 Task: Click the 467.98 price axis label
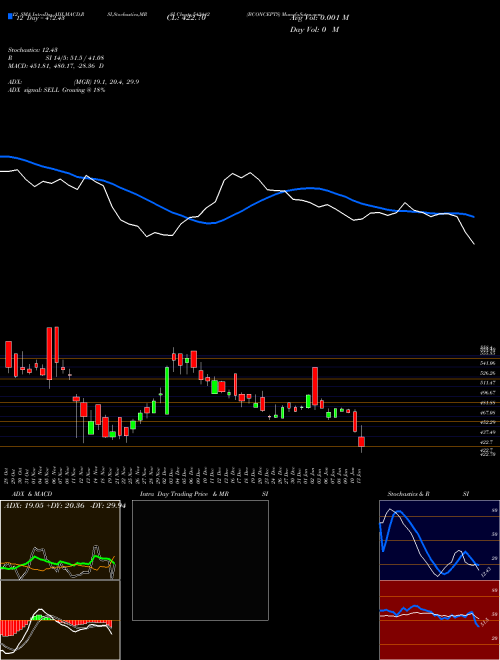pos(489,412)
